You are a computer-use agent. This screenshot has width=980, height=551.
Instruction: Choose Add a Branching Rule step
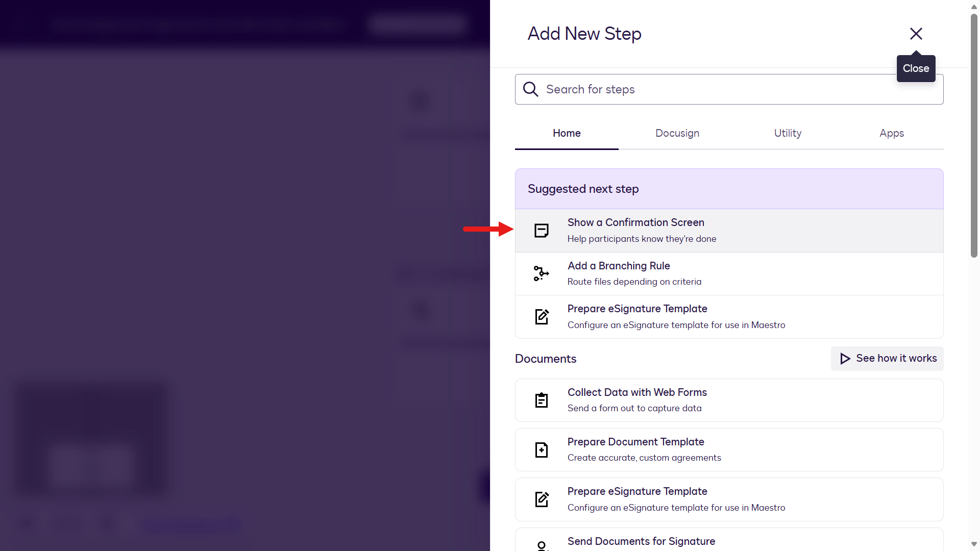click(x=729, y=273)
